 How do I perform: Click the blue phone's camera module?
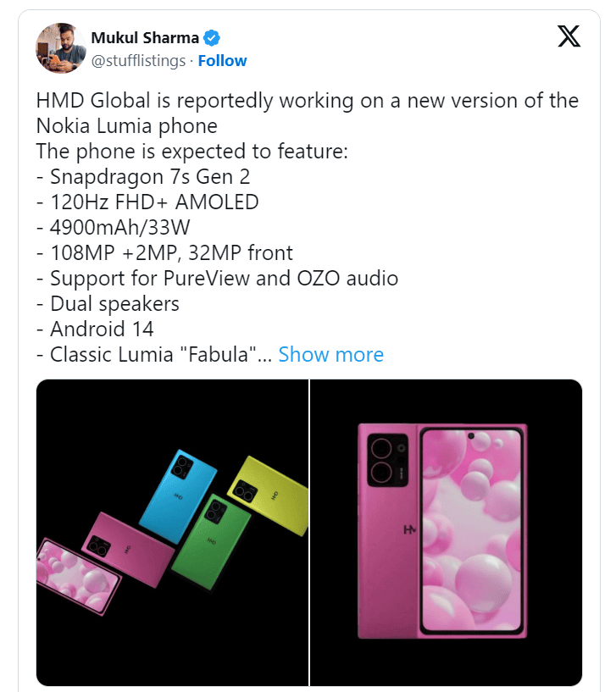pos(183,466)
